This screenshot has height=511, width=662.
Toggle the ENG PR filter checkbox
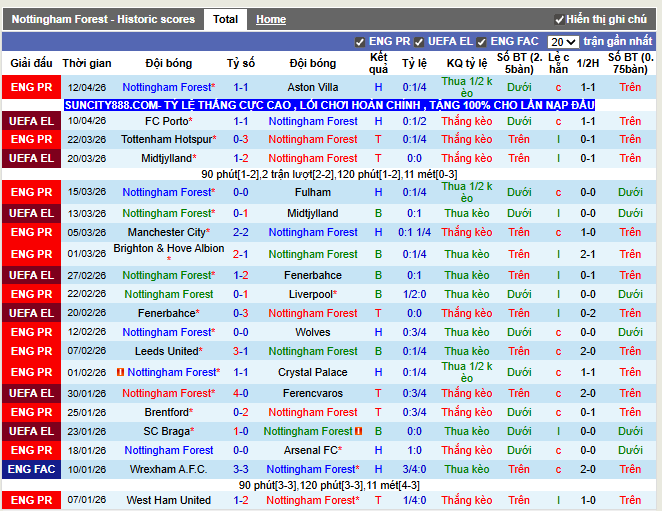click(360, 42)
